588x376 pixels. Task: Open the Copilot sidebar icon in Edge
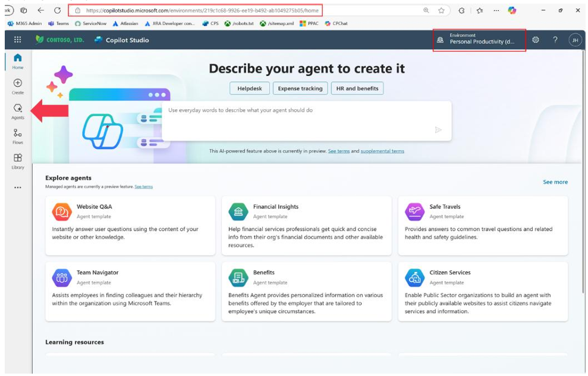(512, 11)
